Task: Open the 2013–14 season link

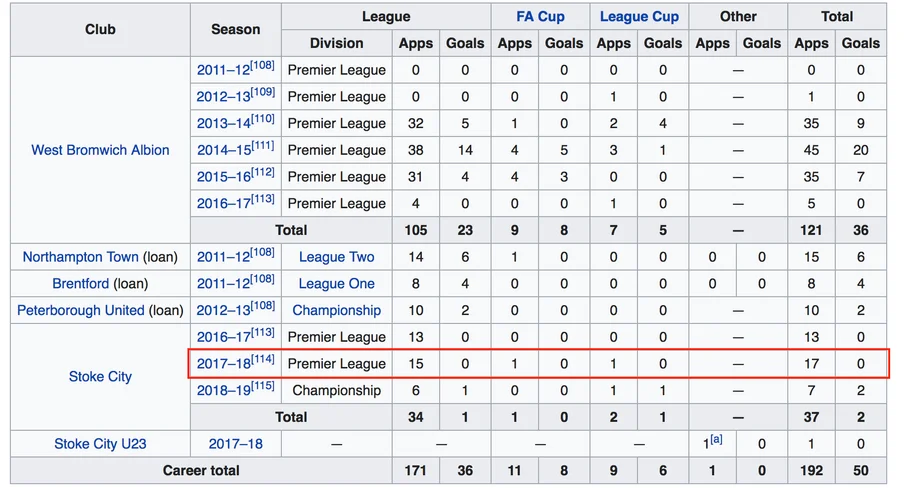Action: click(224, 123)
